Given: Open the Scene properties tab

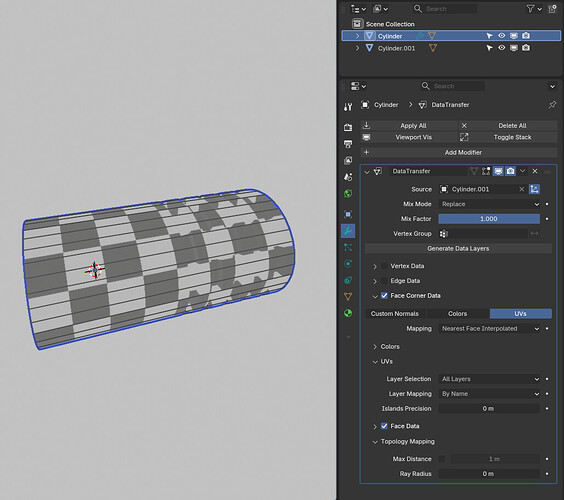Looking at the screenshot, I should click(x=348, y=177).
